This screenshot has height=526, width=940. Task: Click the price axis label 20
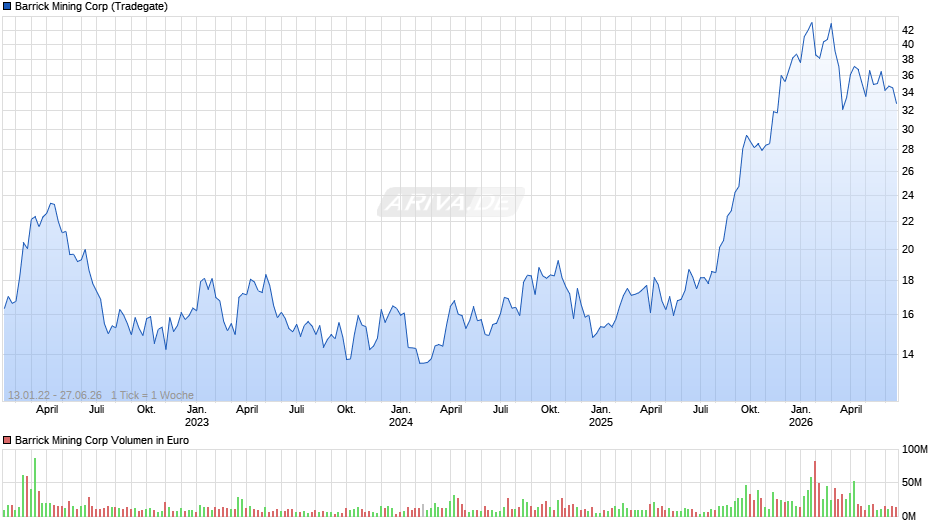click(x=908, y=250)
